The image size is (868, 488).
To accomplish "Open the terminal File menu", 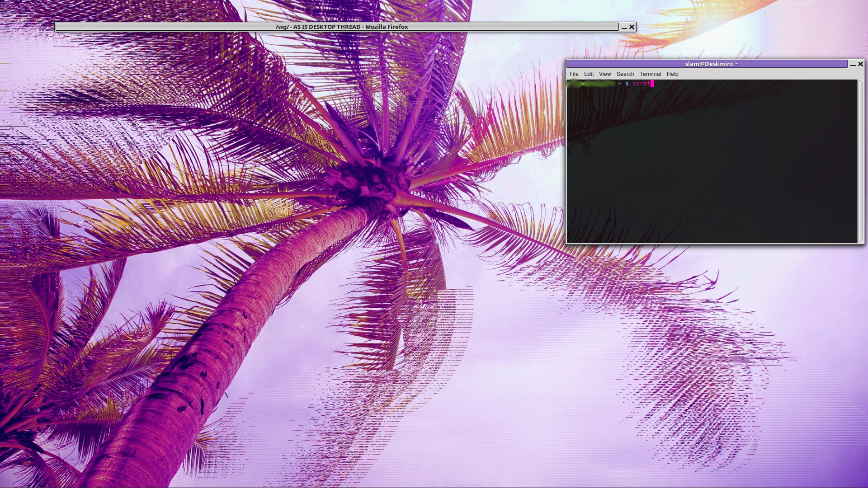I will 574,74.
